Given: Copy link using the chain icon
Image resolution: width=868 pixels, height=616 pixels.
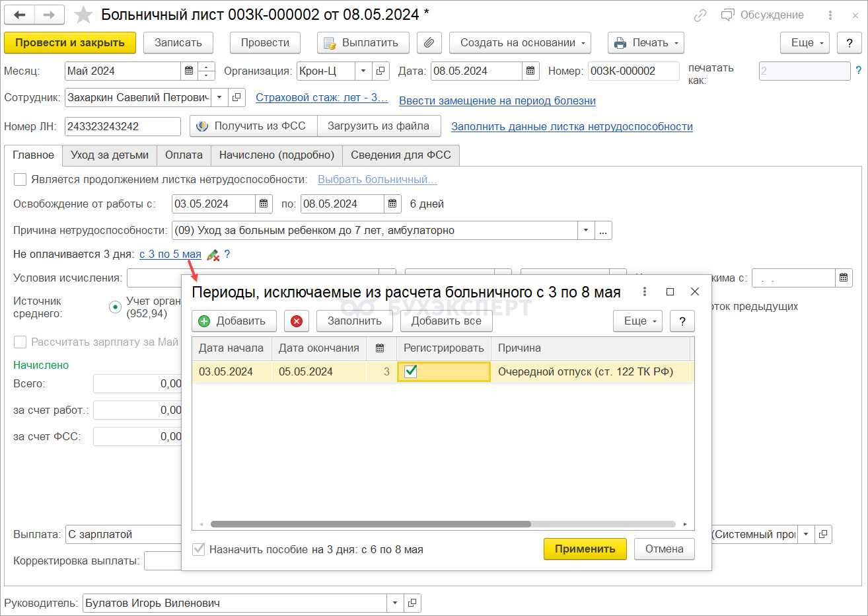Looking at the screenshot, I should pyautogui.click(x=700, y=15).
